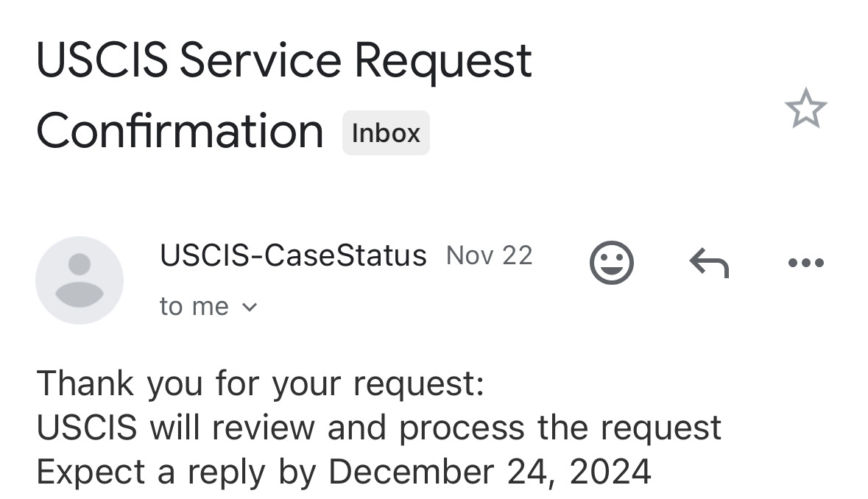
Task: Expand recipient details chevron next to "to me"
Action: point(250,307)
